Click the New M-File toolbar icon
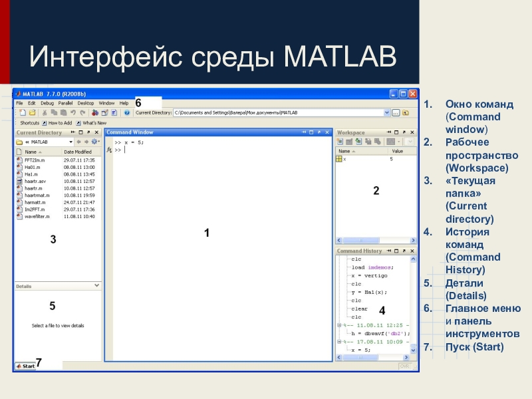The image size is (532, 399). pyautogui.click(x=23, y=112)
